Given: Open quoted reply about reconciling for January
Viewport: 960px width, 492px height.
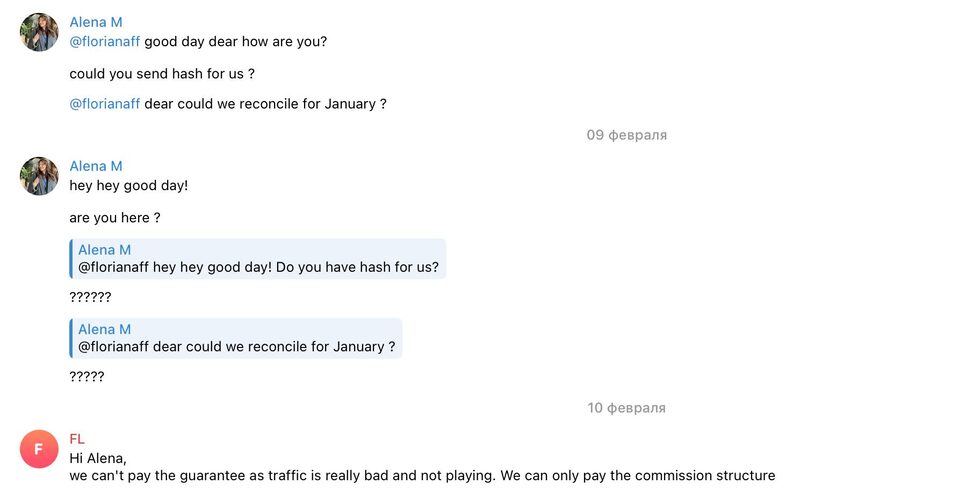Looking at the screenshot, I should (236, 338).
